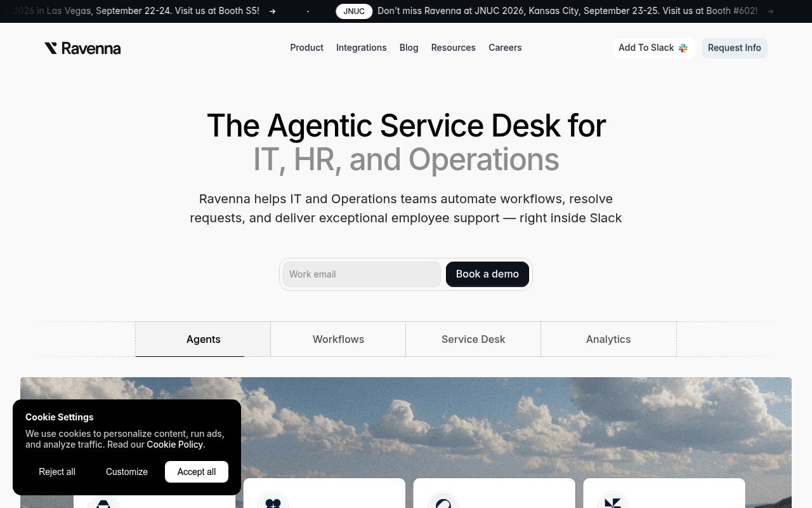This screenshot has width=812, height=508.
Task: Show the Analytics tab
Action: 608,339
